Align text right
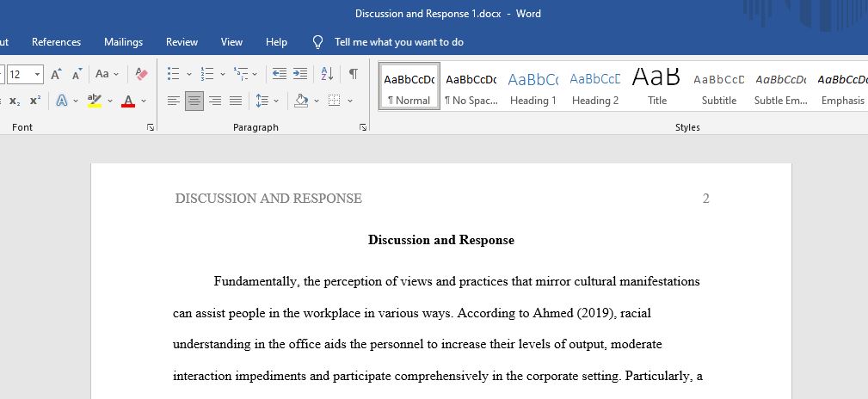This screenshot has width=868, height=399. (215, 101)
